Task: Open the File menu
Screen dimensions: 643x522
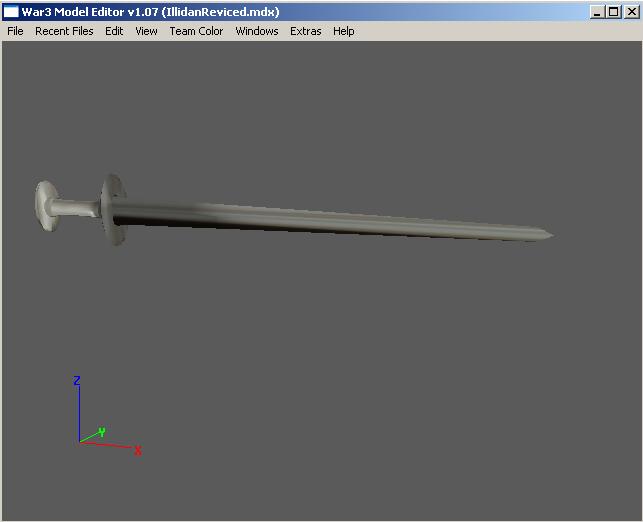Action: [x=15, y=31]
